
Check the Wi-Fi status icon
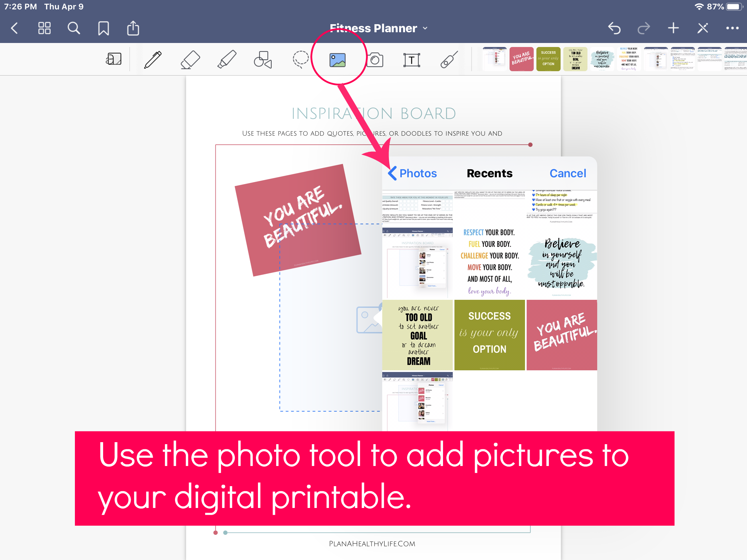[x=699, y=7]
